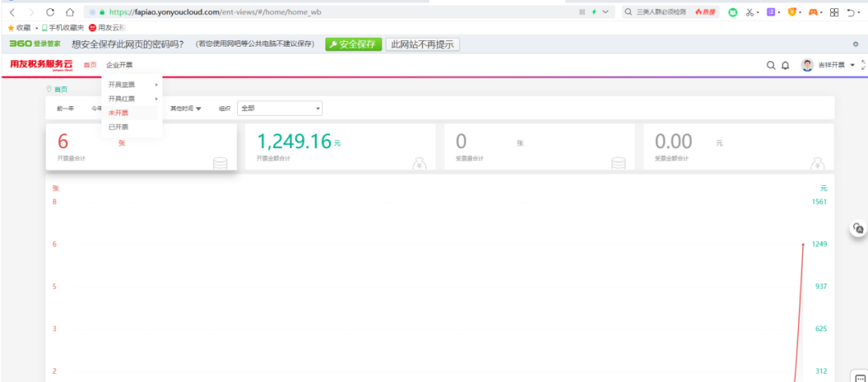This screenshot has height=382, width=868.
Task: Click the scissors screenshot tool icon
Action: point(750,11)
